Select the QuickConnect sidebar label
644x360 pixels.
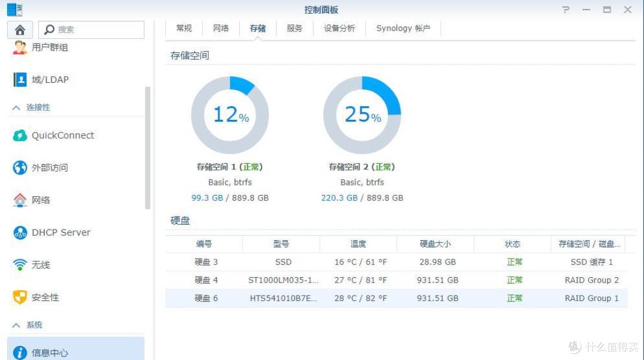point(63,135)
